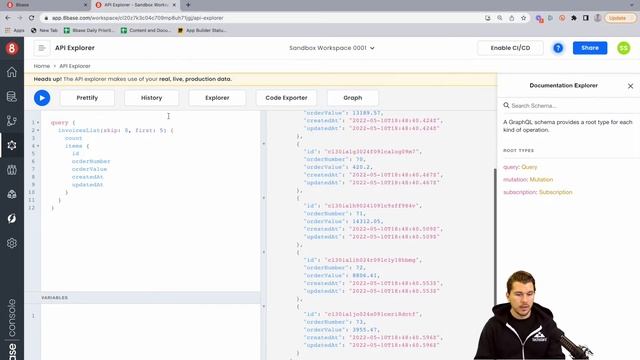The width and height of the screenshot is (640, 360).
Task: Run the GraphQL query with play button
Action: 42,98
